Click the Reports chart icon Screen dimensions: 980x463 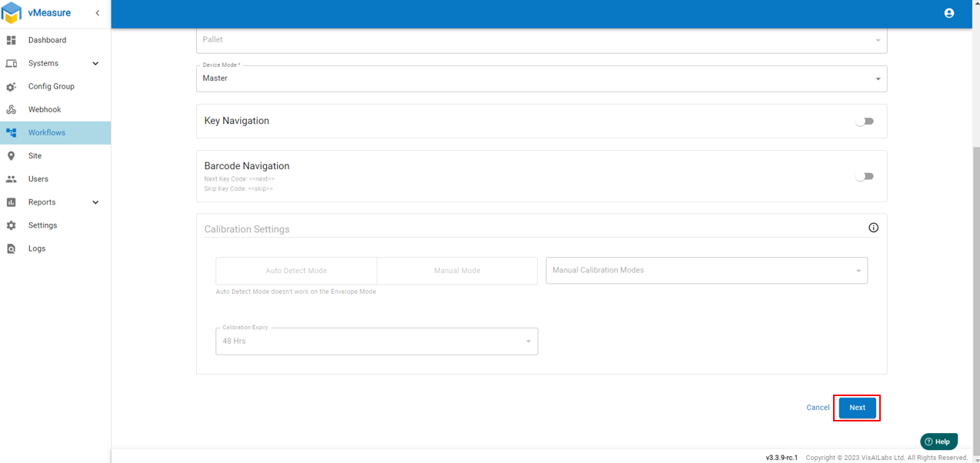tap(11, 202)
